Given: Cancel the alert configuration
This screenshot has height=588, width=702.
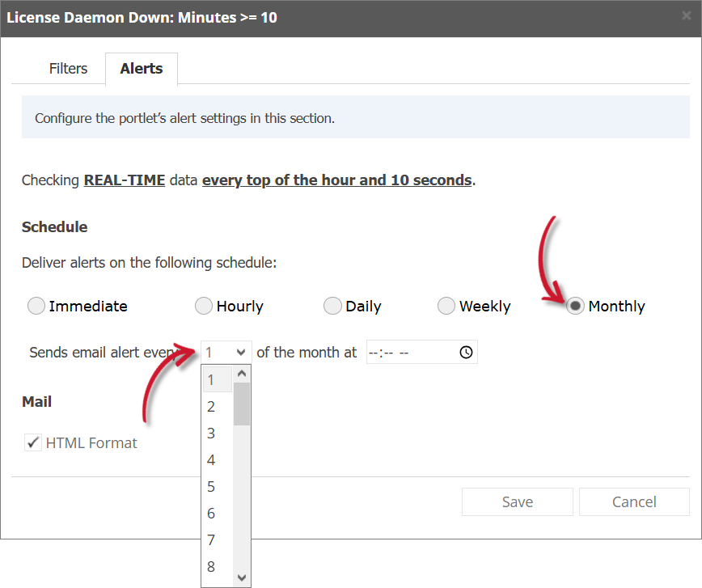Looking at the screenshot, I should pyautogui.click(x=634, y=501).
